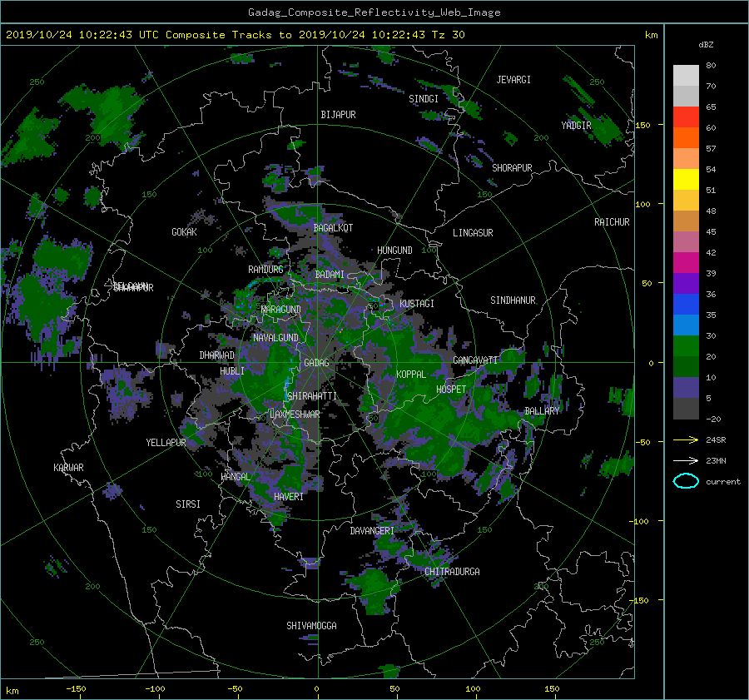Click the BADAMI city label

click(x=330, y=275)
